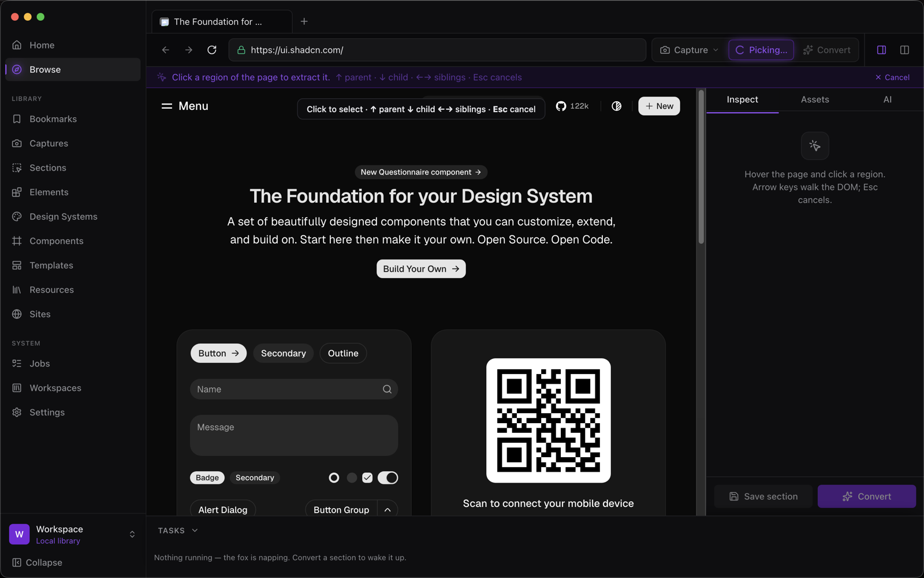924x578 pixels.
Task: Open Bookmarks in the library
Action: (73, 119)
